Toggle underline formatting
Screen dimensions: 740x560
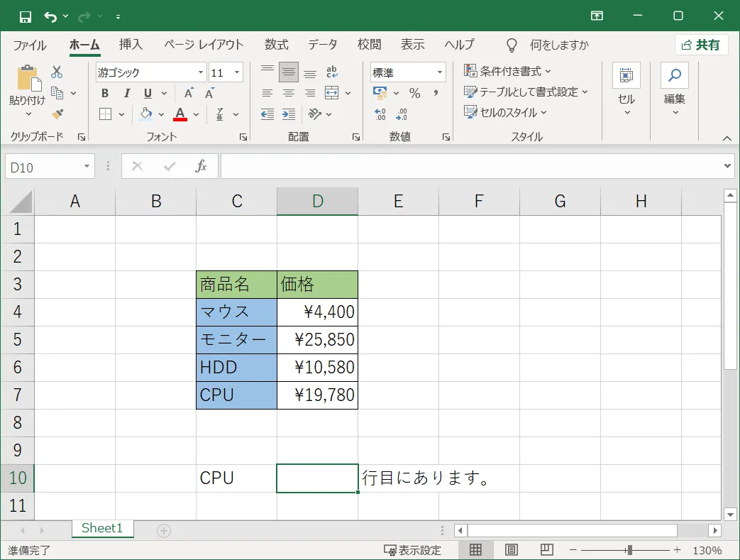click(148, 93)
